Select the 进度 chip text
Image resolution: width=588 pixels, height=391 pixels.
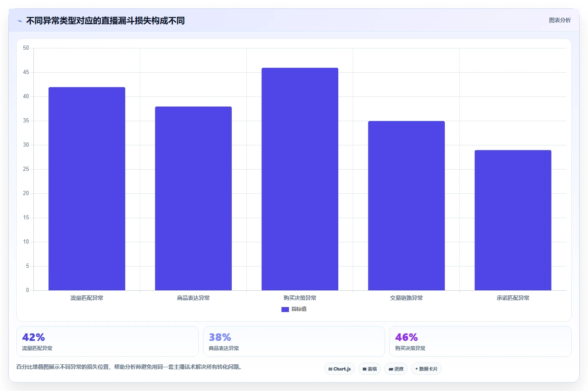399,369
